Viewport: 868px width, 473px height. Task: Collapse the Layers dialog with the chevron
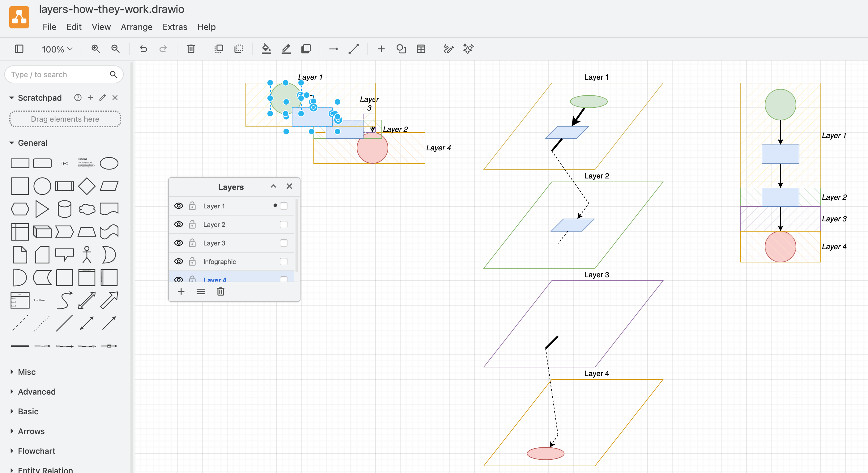pos(273,186)
